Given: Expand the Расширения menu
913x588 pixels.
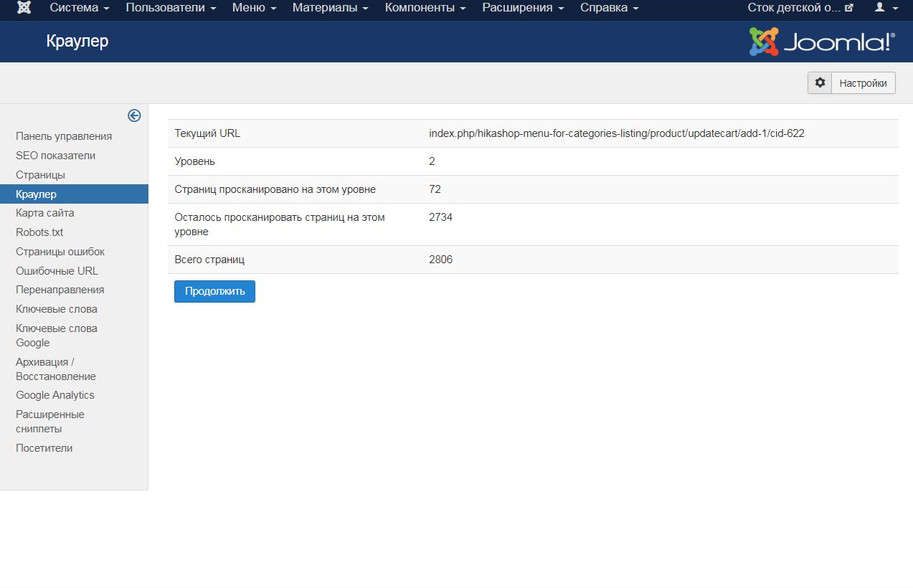Looking at the screenshot, I should tap(523, 8).
